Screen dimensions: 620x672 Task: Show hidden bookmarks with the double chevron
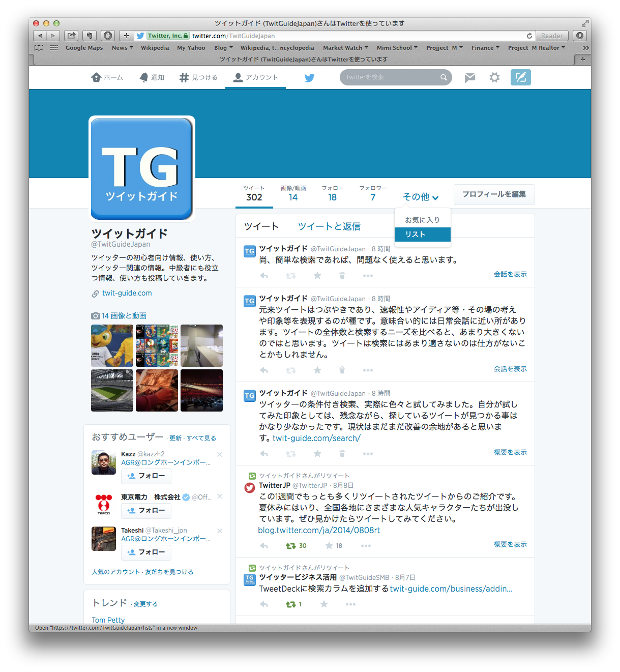click(585, 48)
